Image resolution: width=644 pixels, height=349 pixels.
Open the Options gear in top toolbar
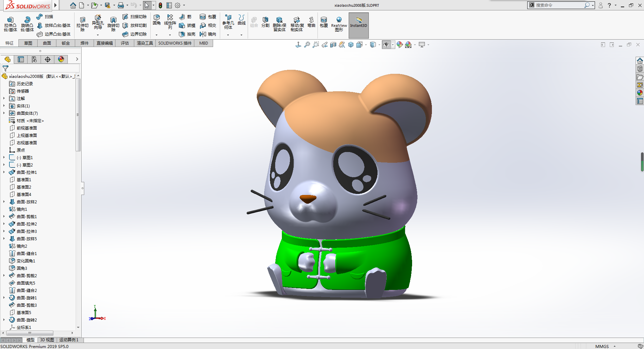click(178, 5)
